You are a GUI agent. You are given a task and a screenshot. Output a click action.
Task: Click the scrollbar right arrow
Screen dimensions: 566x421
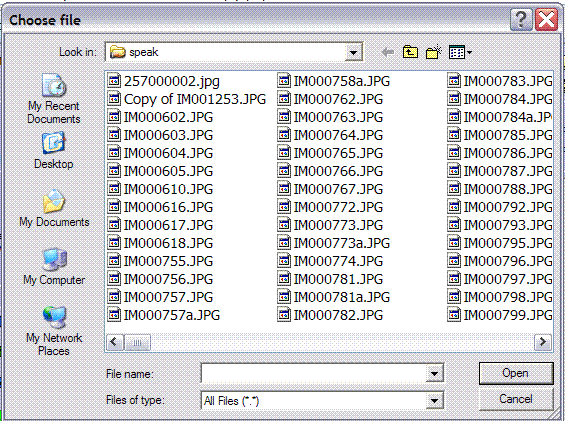(543, 342)
